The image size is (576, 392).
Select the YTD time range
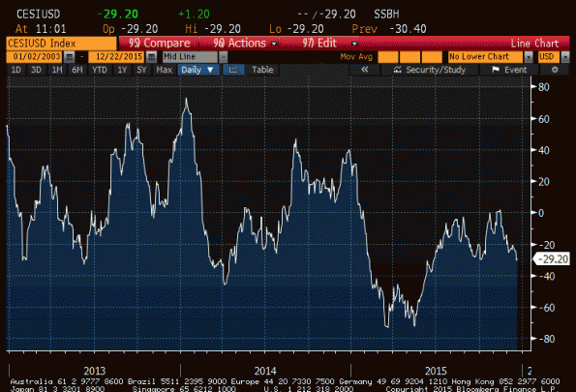(x=100, y=70)
